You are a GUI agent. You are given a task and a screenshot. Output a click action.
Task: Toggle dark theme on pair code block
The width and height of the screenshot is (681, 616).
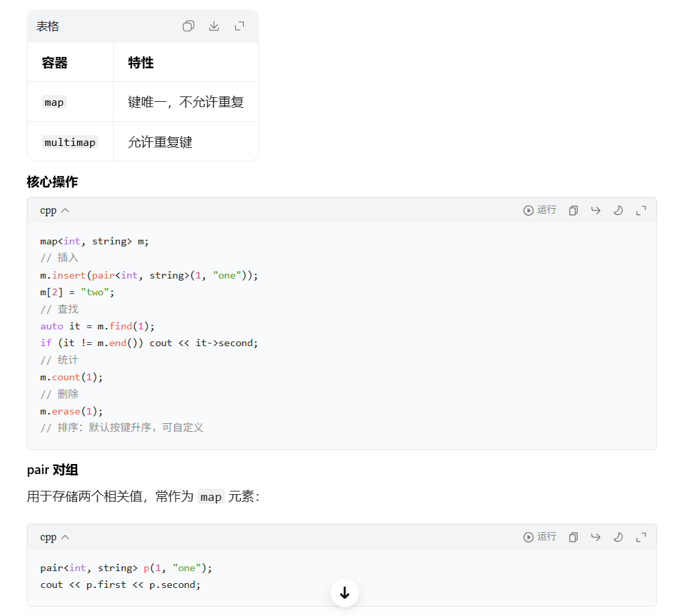(x=618, y=538)
